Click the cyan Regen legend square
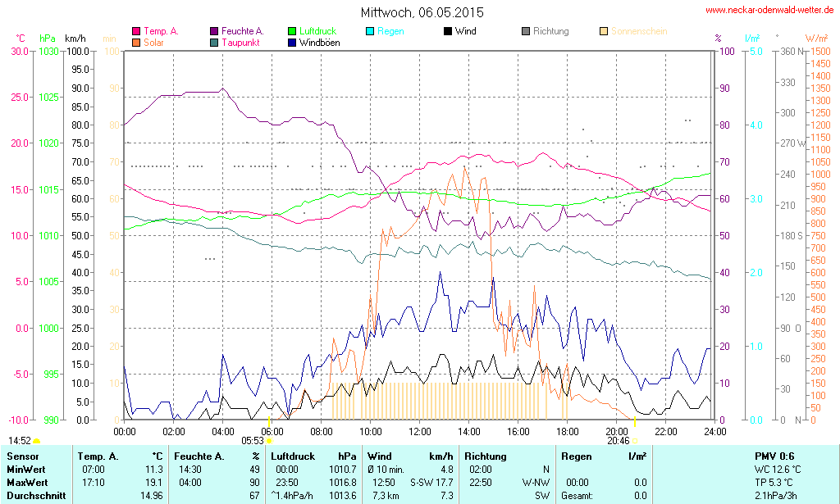 (371, 32)
